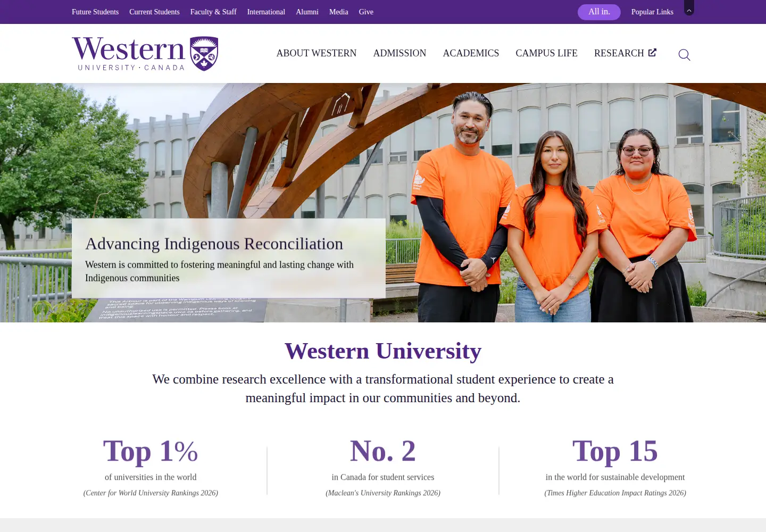766x532 pixels.
Task: Click "in the world for sustainable development" text
Action: [x=615, y=477]
